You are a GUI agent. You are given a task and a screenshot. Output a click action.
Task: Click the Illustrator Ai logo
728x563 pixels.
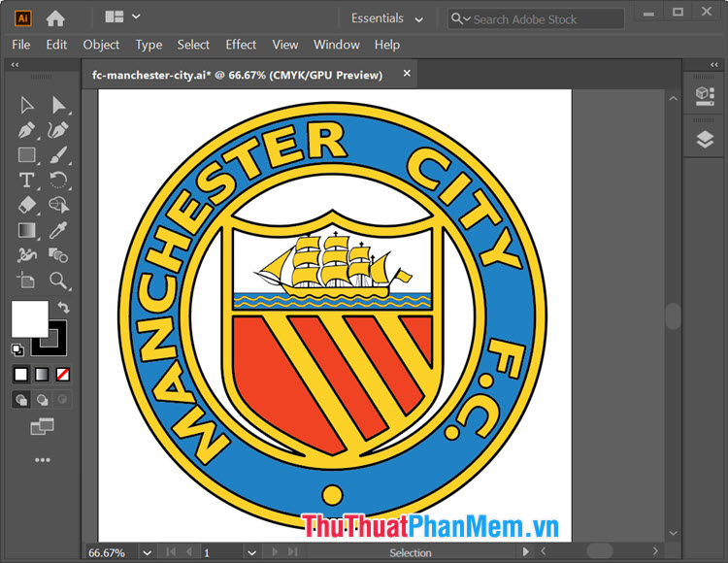[x=22, y=18]
